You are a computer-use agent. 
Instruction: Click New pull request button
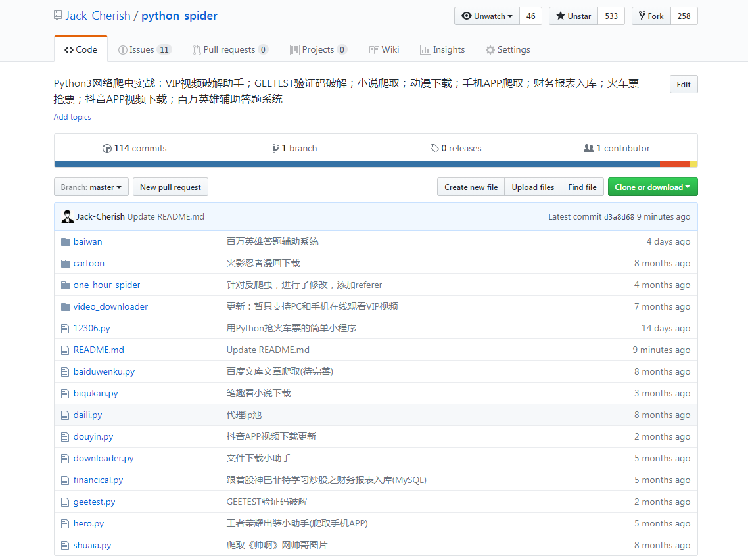[x=170, y=187]
